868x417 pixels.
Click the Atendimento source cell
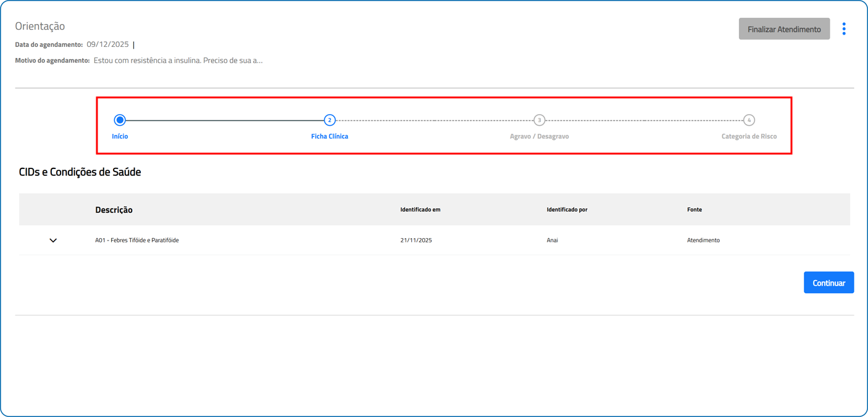pyautogui.click(x=703, y=241)
